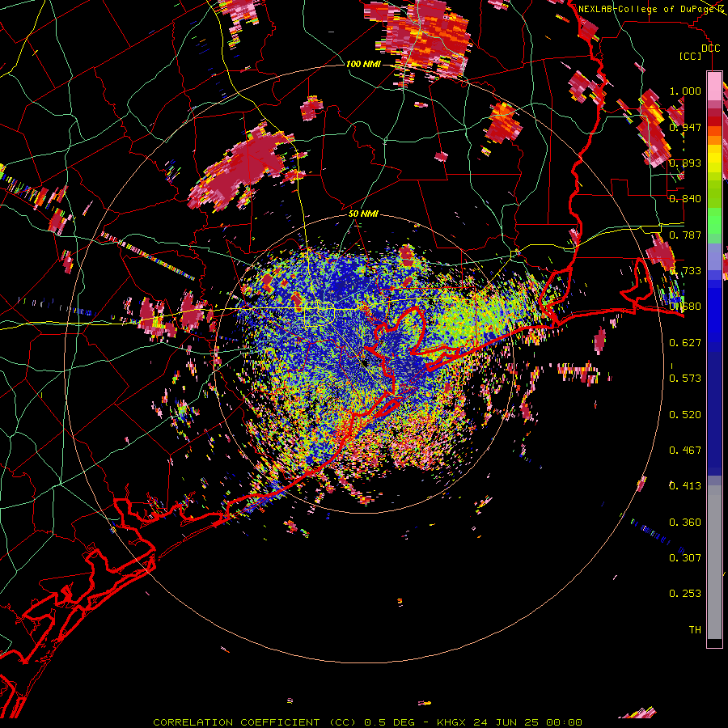This screenshot has height=728, width=728.
Task: Click the CORRELATION COEFFICIENT caption text
Action: pyautogui.click(x=236, y=722)
